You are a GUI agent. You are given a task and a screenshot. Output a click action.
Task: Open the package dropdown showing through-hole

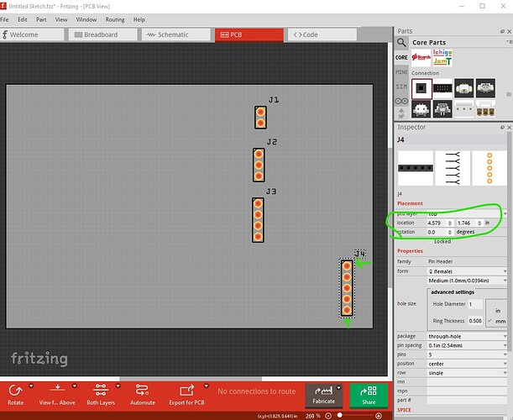[467, 336]
